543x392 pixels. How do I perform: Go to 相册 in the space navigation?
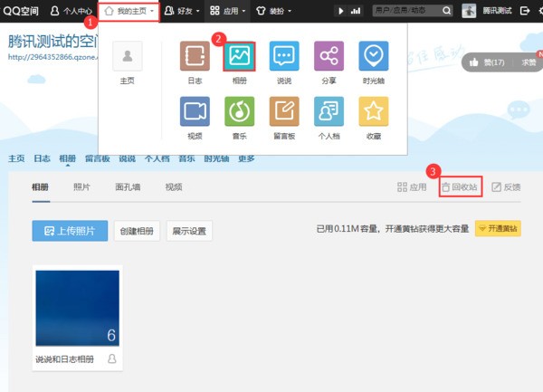[x=68, y=158]
